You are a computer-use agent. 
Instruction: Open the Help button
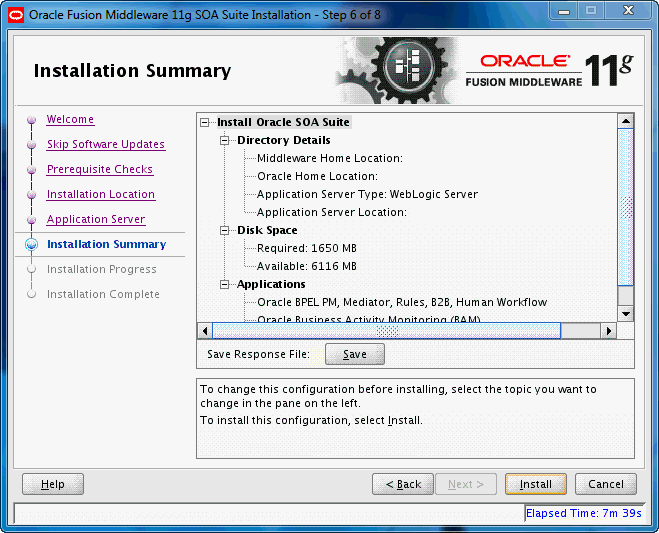coord(53,484)
